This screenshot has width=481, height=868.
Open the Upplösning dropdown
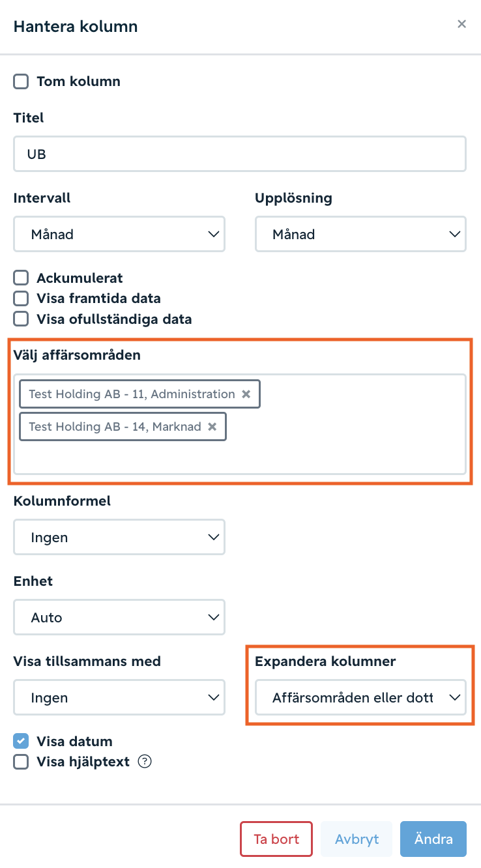tap(360, 234)
